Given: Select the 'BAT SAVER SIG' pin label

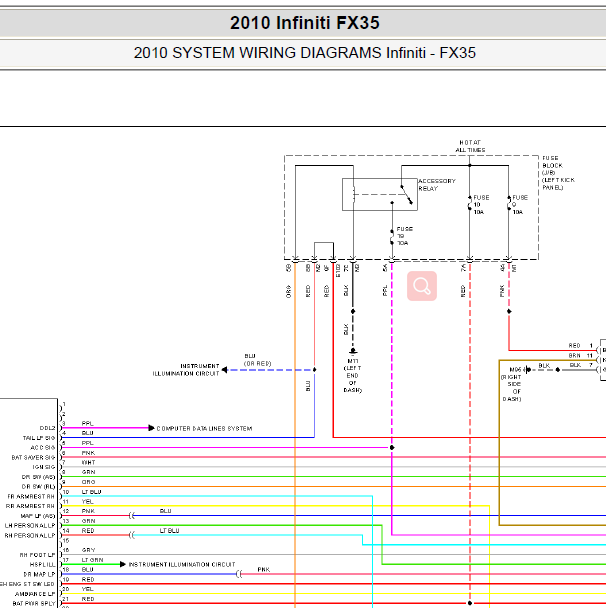Looking at the screenshot, I should click(33, 458).
